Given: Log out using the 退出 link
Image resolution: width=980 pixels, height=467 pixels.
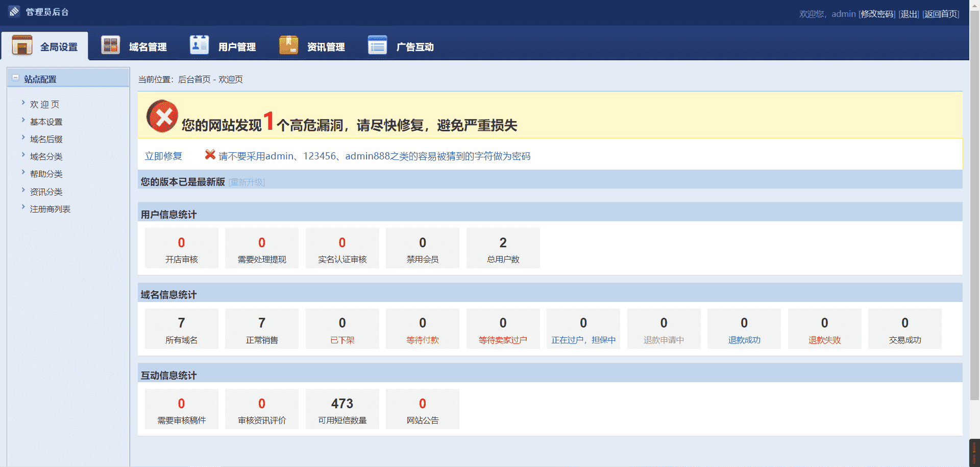Looking at the screenshot, I should [x=909, y=14].
